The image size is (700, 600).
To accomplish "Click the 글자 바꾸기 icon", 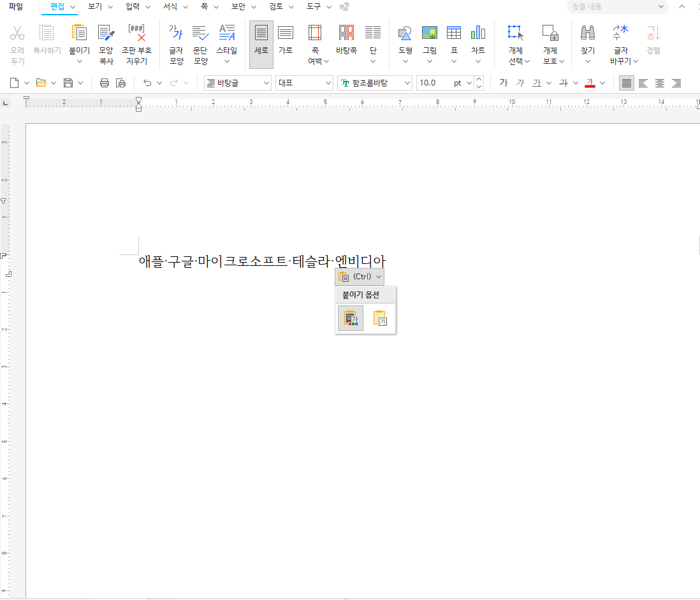I will coord(620,33).
